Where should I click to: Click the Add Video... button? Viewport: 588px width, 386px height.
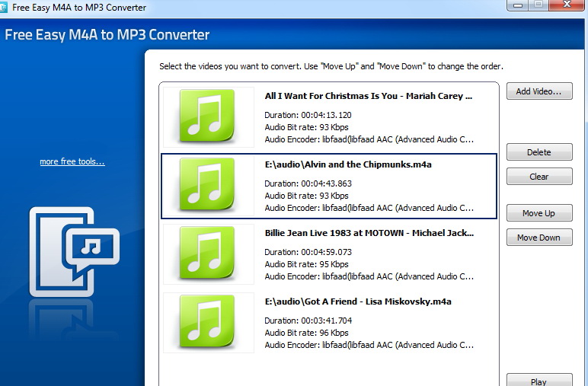[x=539, y=91]
